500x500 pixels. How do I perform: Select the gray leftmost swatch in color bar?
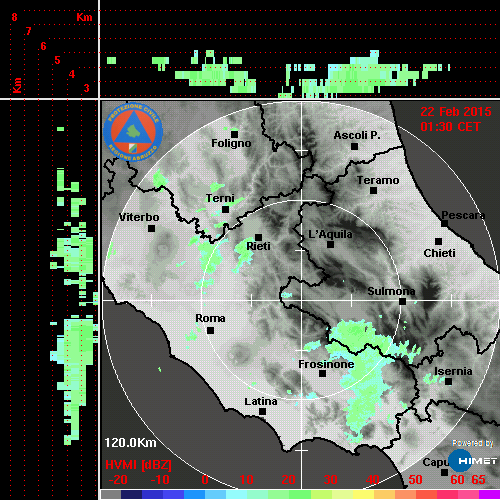click(x=111, y=495)
